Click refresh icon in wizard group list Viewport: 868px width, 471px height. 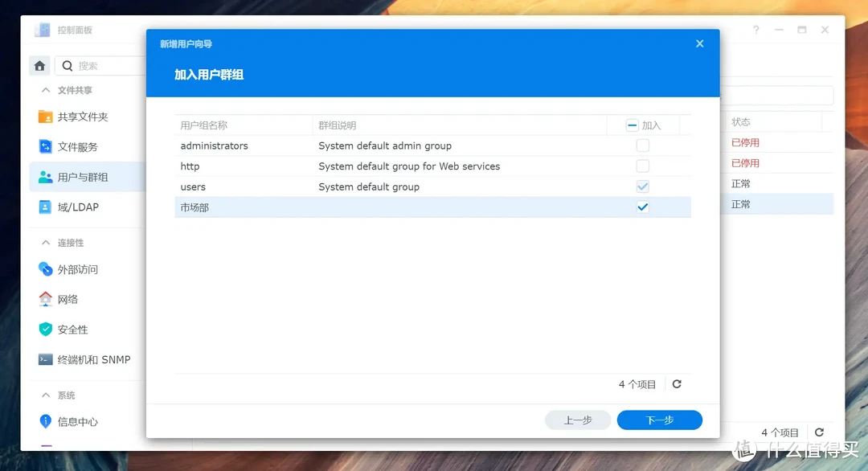point(677,384)
